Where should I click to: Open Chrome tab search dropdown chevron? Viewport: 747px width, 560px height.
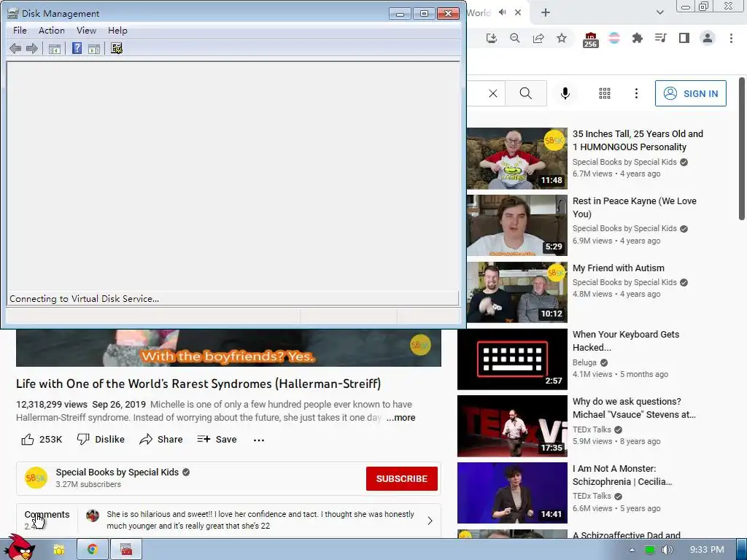click(659, 13)
